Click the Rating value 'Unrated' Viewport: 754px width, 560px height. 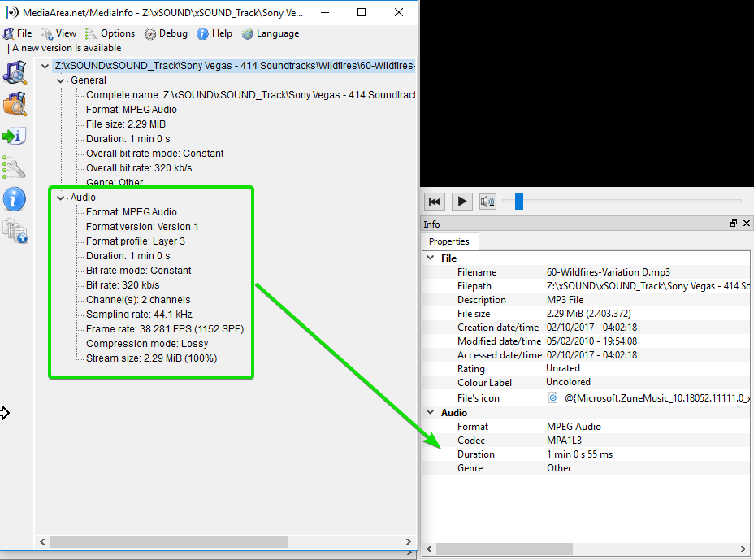(563, 368)
